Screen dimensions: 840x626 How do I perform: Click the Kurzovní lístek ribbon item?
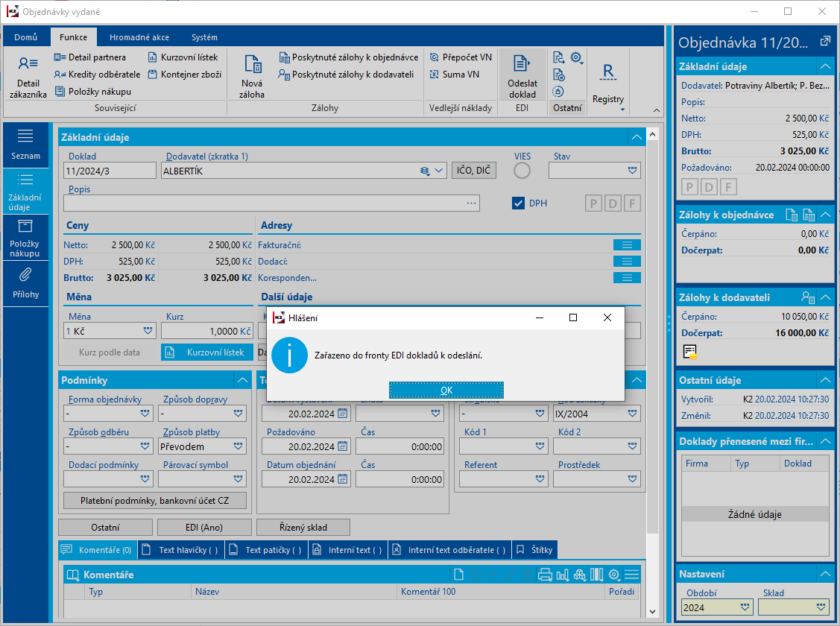(x=183, y=57)
